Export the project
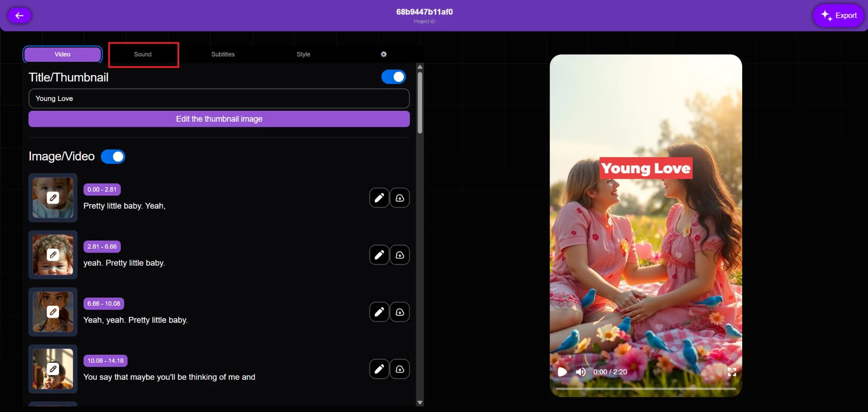This screenshot has width=868, height=412. pyautogui.click(x=838, y=15)
